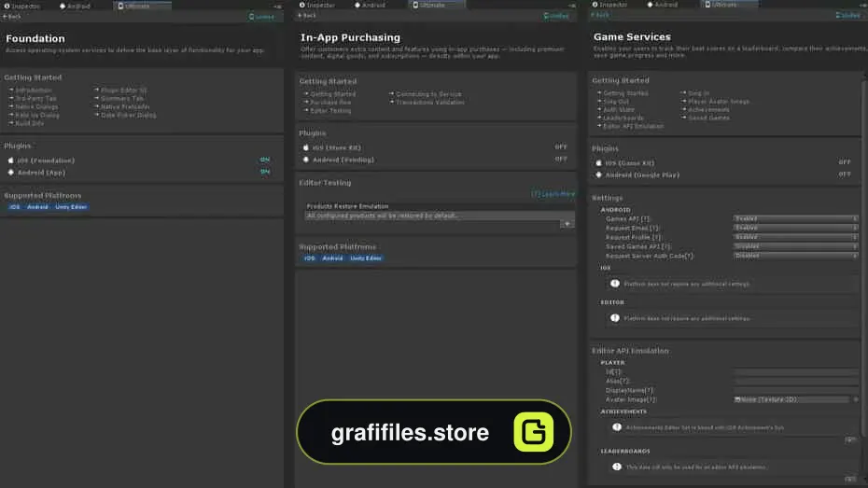The height and width of the screenshot is (488, 868).
Task: Click the arrow icon before Connecting to Service
Action: point(391,93)
